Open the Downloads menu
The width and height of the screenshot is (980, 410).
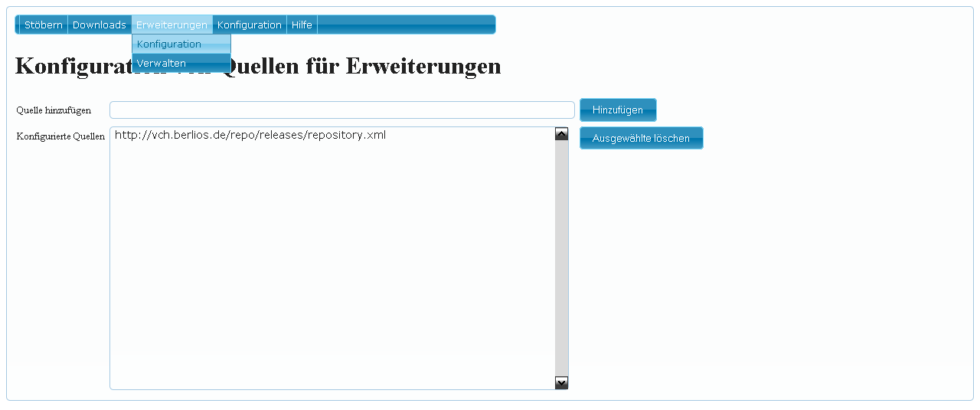(100, 25)
